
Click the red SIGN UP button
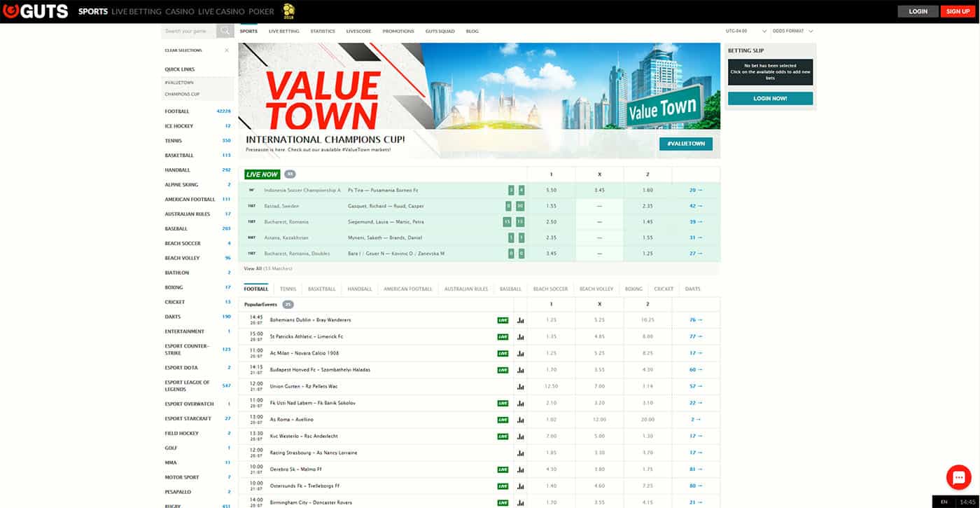958,11
